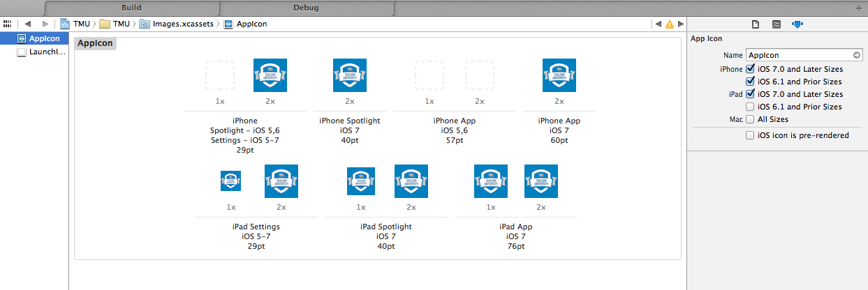
Task: Show the File inspector
Action: point(755,24)
